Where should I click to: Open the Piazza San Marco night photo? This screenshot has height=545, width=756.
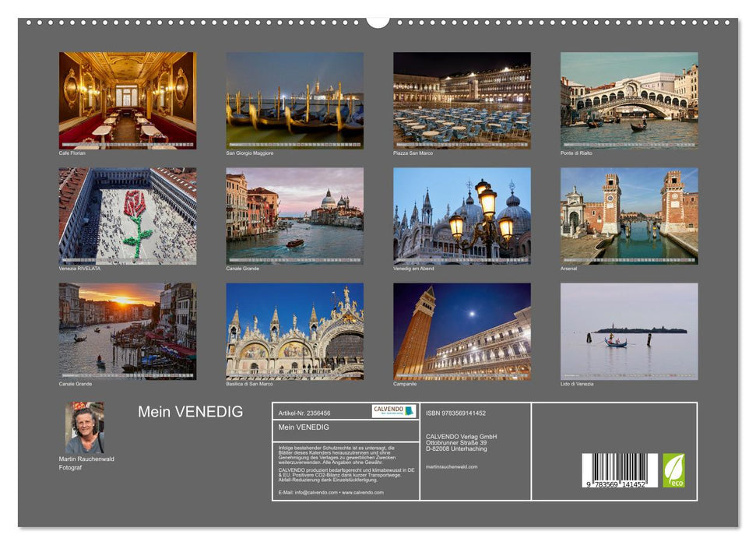coord(462,100)
